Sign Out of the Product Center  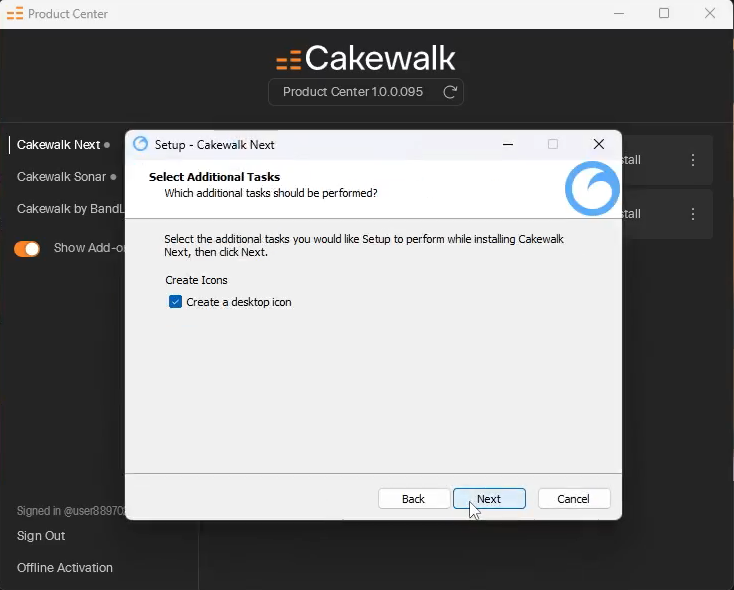tap(41, 535)
